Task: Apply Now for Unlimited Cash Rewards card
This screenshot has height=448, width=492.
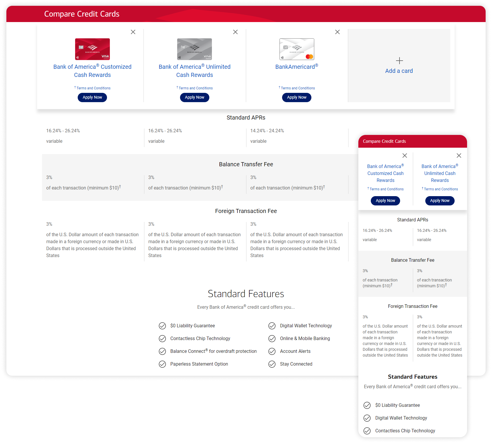Action: pyautogui.click(x=195, y=97)
